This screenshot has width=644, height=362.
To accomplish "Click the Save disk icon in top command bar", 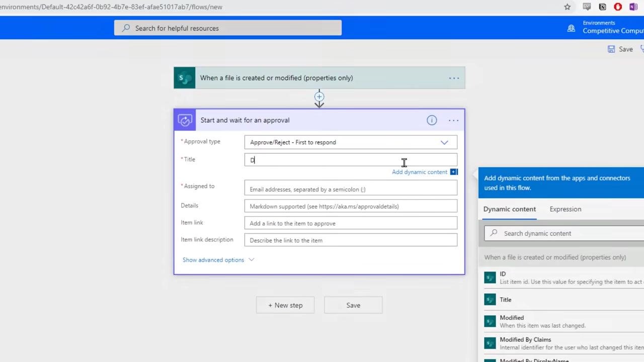I will (611, 49).
